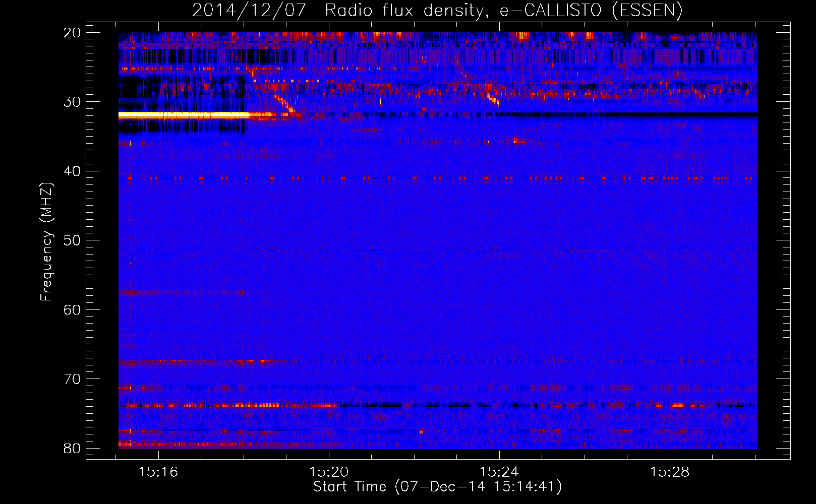Click the bright yellow-white band near 32 MHz
The height and width of the screenshot is (504, 816).
coord(184,115)
